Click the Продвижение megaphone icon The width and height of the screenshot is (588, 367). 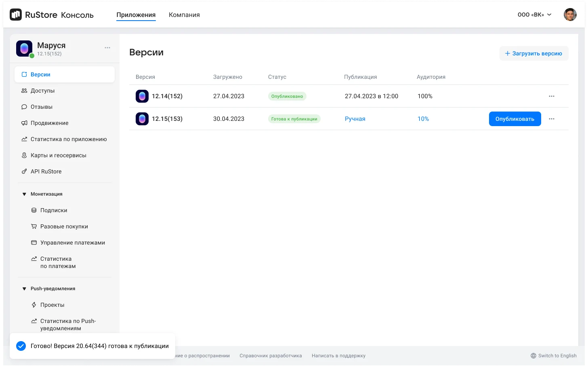pyautogui.click(x=24, y=123)
